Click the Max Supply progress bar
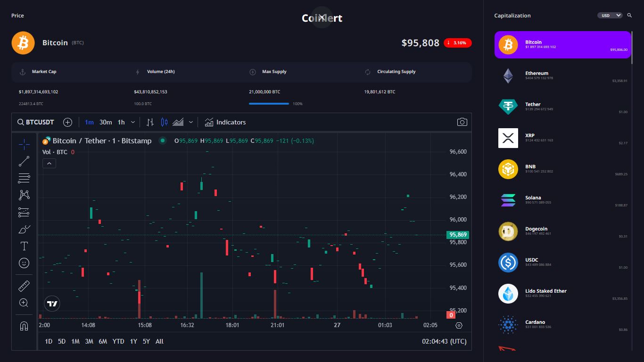The image size is (644, 362). 269,104
